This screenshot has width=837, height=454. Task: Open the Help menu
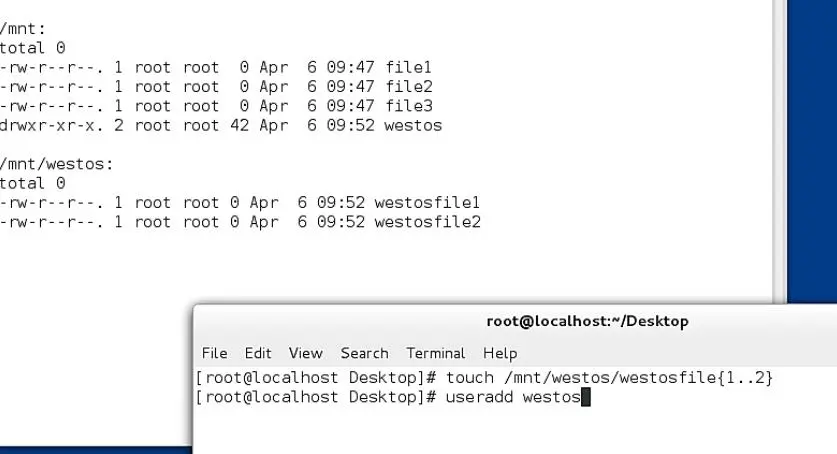pos(500,353)
